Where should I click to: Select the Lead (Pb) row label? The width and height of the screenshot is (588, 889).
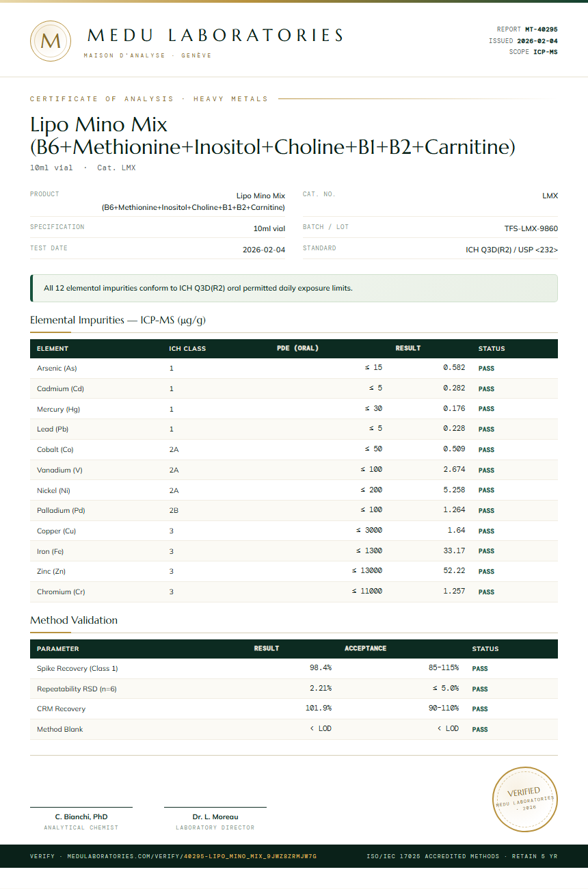point(53,429)
